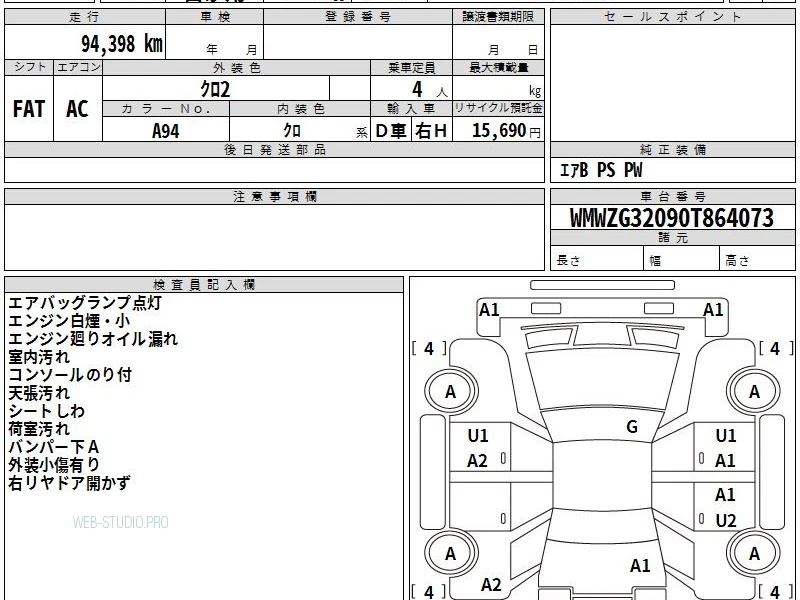Click the A2 mark below the U1 on left door
Image resolution: width=800 pixels, height=600 pixels.
478,461
